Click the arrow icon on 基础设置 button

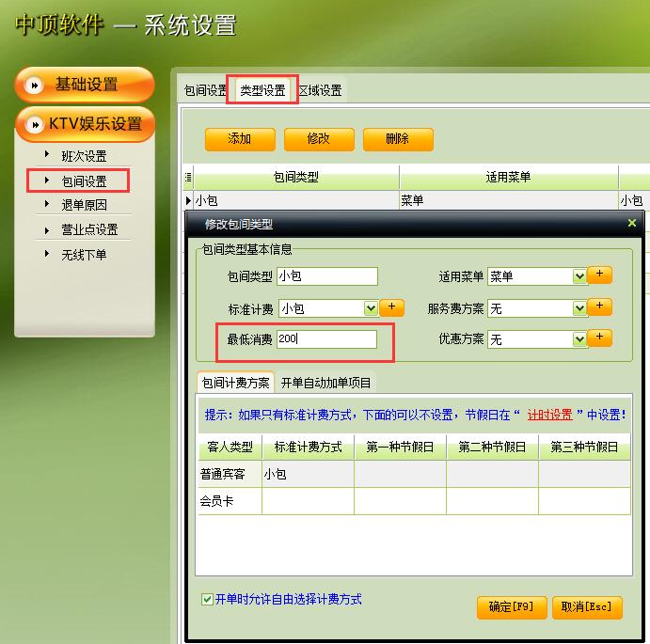pos(34,85)
